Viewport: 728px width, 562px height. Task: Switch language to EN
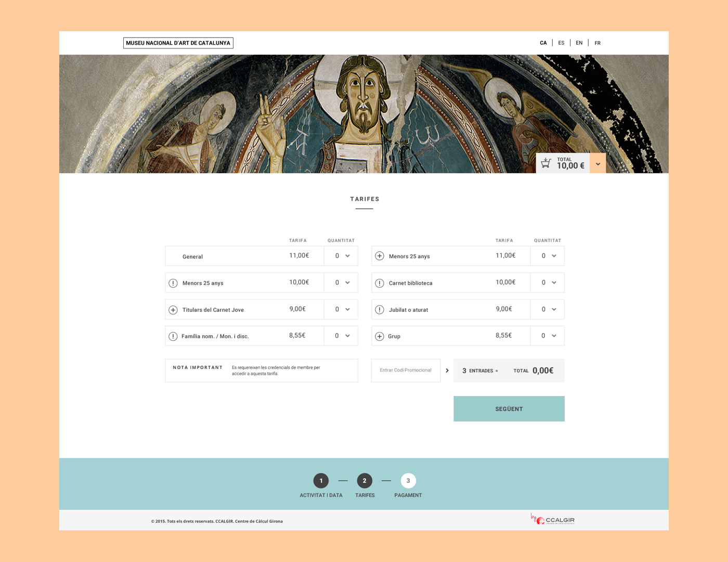579,43
